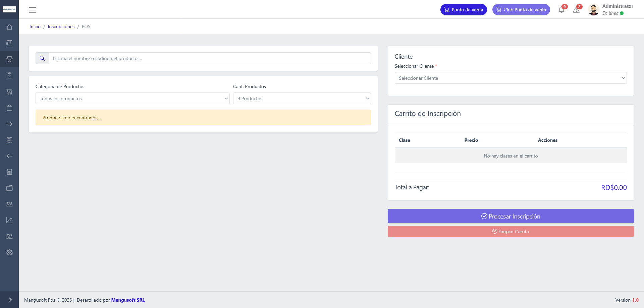Go to Inicio breadcrumb link
This screenshot has width=644, height=308.
[35, 26]
